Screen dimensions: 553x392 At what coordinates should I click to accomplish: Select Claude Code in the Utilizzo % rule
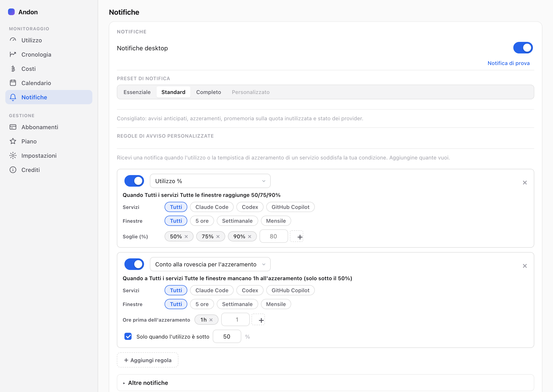(x=212, y=207)
